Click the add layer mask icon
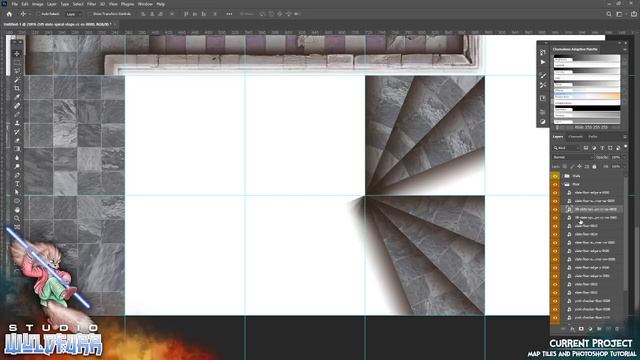This screenshot has height=360, width=640. [x=581, y=329]
